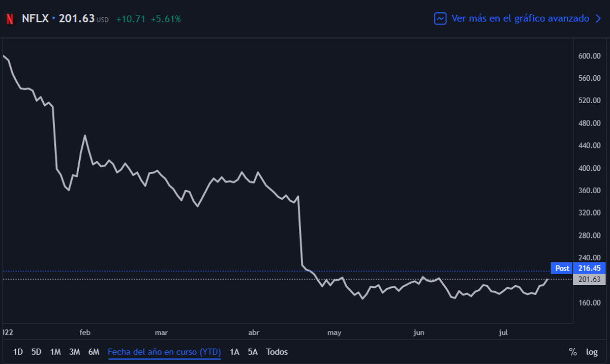Select the 1D time range tab
Screen dimensions: 610x364
click(18, 351)
